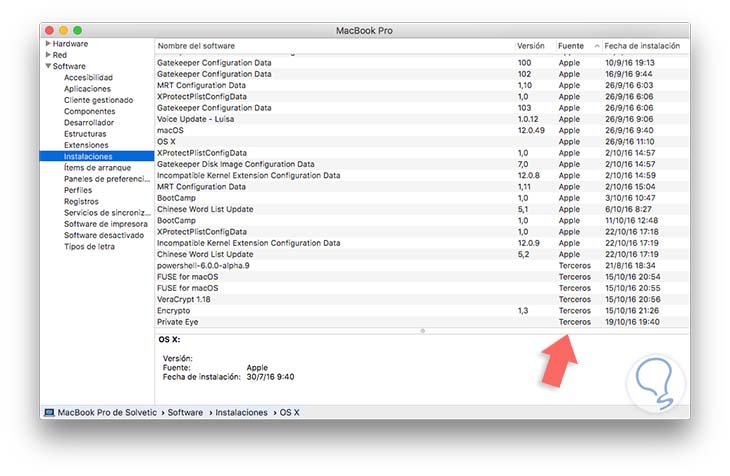Open Estructuras in the sidebar
This screenshot has width=730, height=476.
(x=85, y=134)
